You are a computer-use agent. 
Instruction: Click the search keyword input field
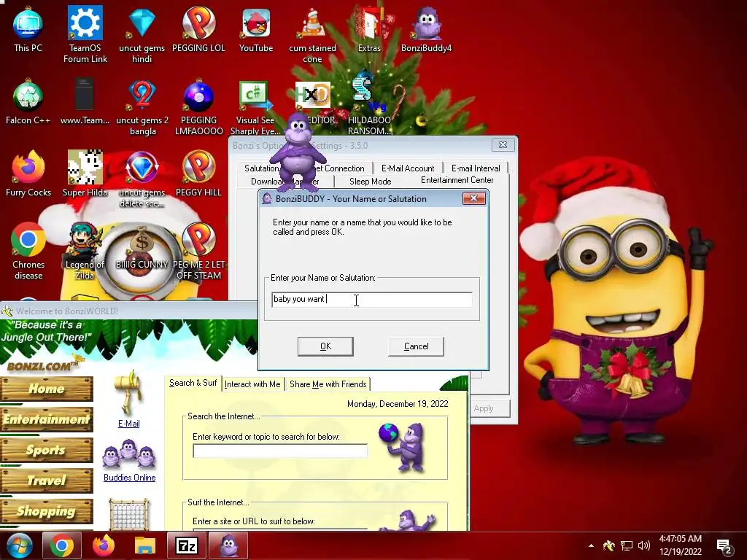tap(280, 451)
